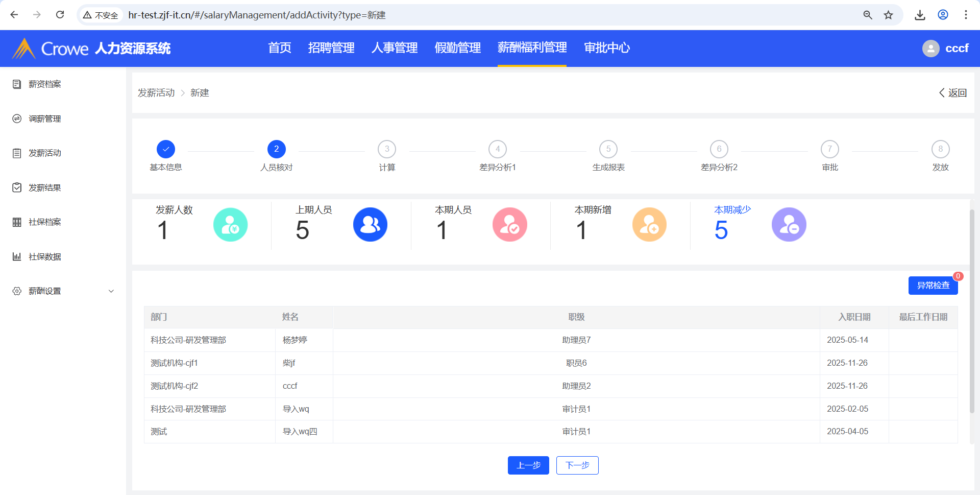Click the teal 发薪人数 payroll headcount icon
980x495 pixels.
click(230, 225)
